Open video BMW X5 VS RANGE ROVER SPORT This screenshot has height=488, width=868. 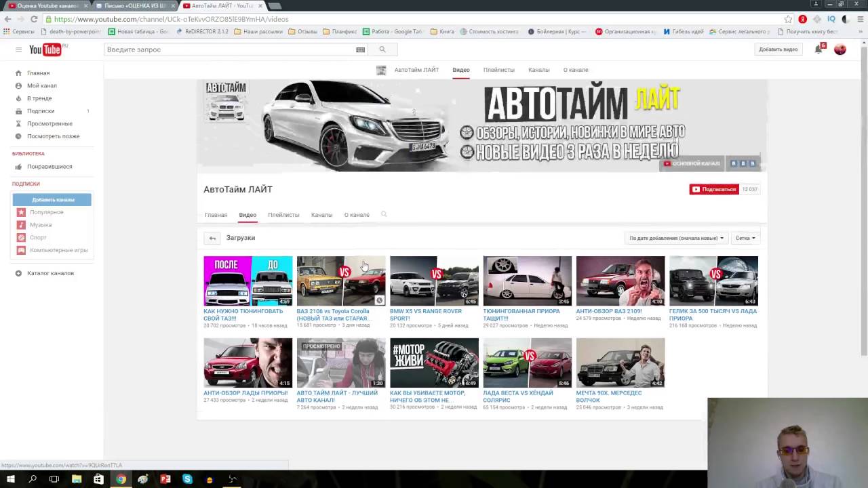pyautogui.click(x=434, y=281)
